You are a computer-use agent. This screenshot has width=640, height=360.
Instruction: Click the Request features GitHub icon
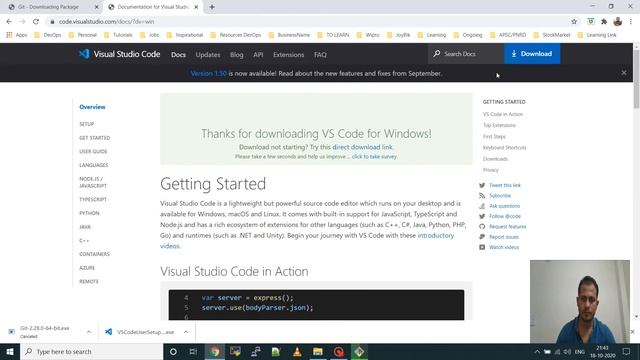(482, 227)
